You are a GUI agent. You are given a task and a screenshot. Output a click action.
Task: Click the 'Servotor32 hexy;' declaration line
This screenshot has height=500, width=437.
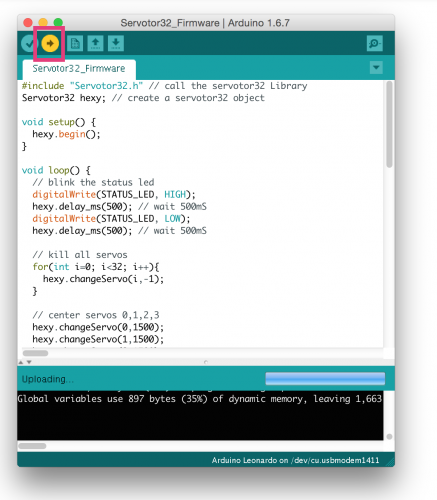(x=143, y=98)
